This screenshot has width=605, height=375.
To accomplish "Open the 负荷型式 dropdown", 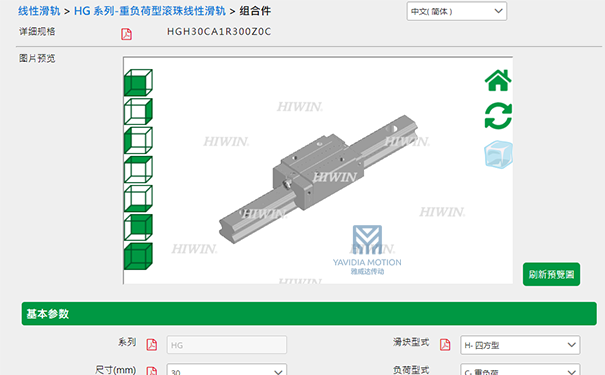I will pos(520,369).
